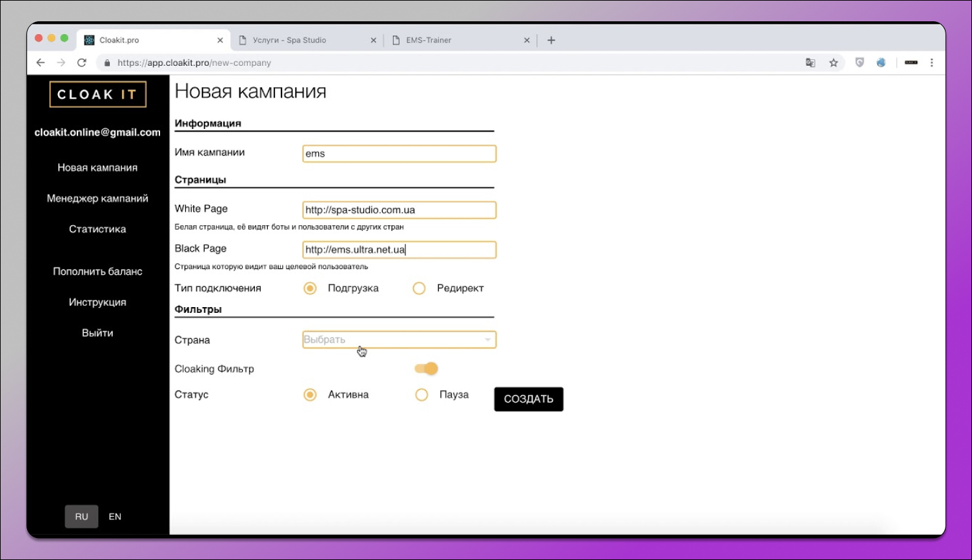Select the Редирект connection type
The image size is (972, 560).
coord(420,288)
